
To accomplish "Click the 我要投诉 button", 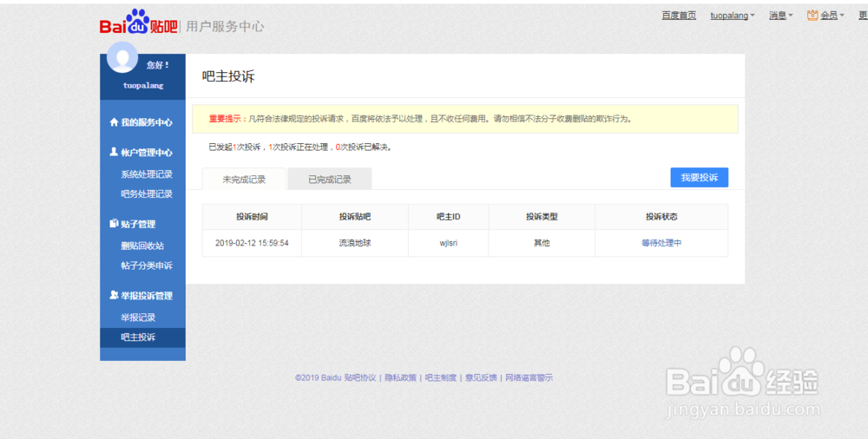I will coord(699,178).
